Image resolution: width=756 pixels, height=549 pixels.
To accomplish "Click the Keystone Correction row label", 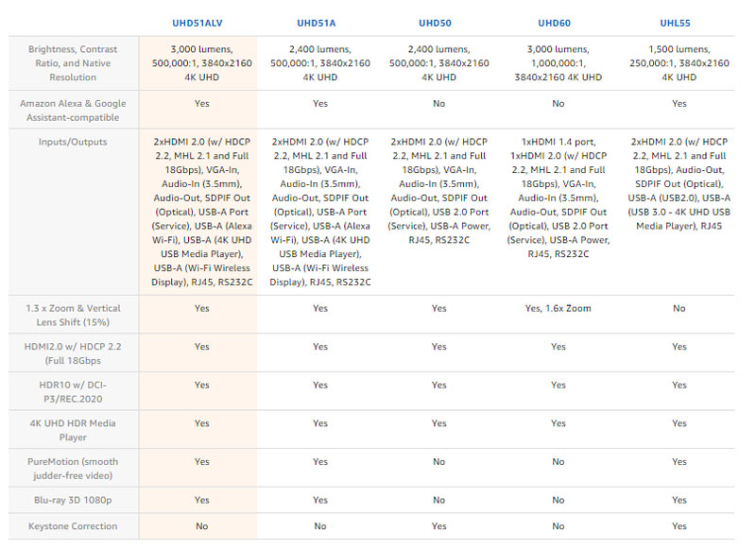I will coord(73,526).
